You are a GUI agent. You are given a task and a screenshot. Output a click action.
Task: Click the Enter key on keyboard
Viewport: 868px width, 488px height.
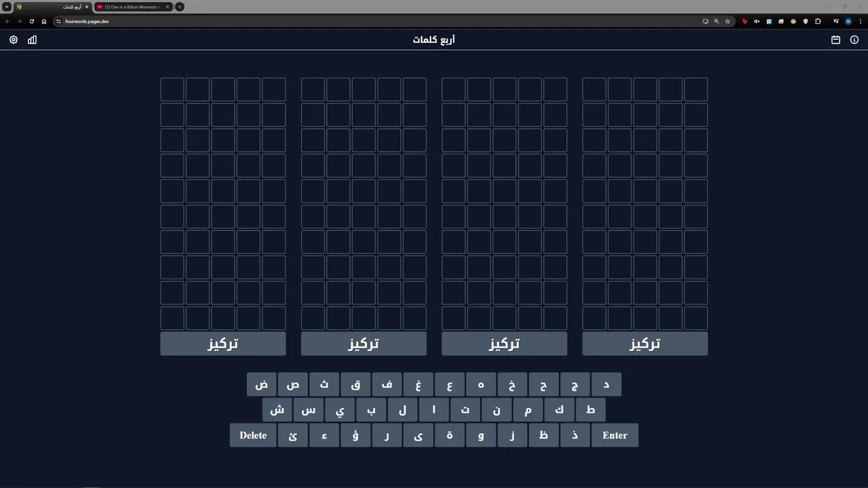pyautogui.click(x=615, y=435)
